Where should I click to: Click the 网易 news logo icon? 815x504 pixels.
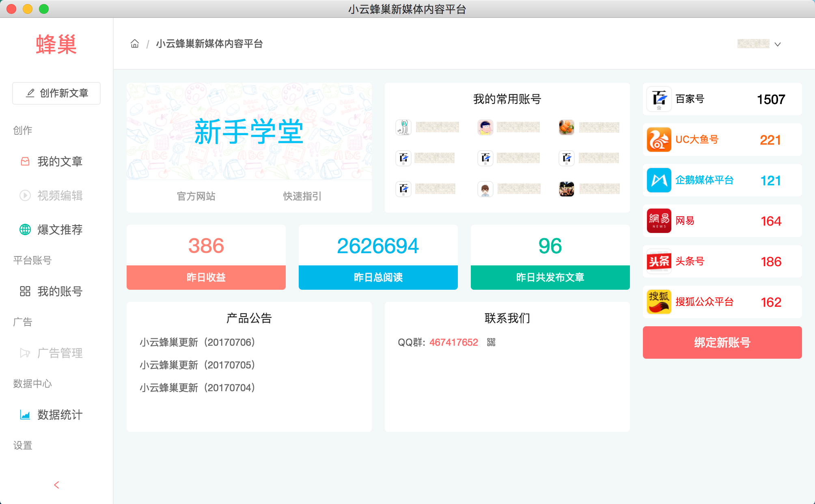(659, 221)
